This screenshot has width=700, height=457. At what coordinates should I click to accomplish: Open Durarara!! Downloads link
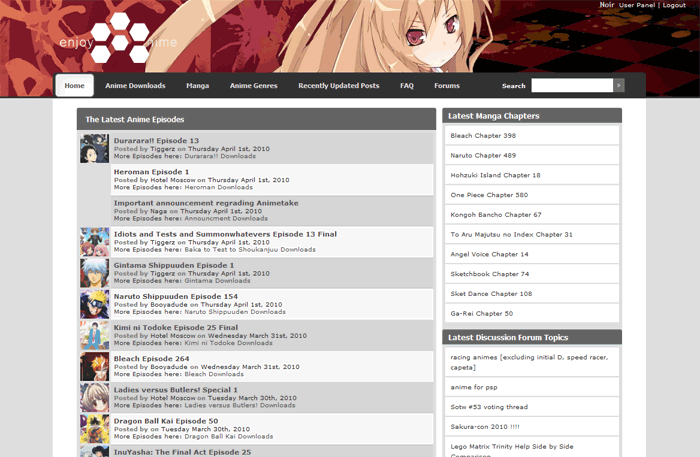220,156
